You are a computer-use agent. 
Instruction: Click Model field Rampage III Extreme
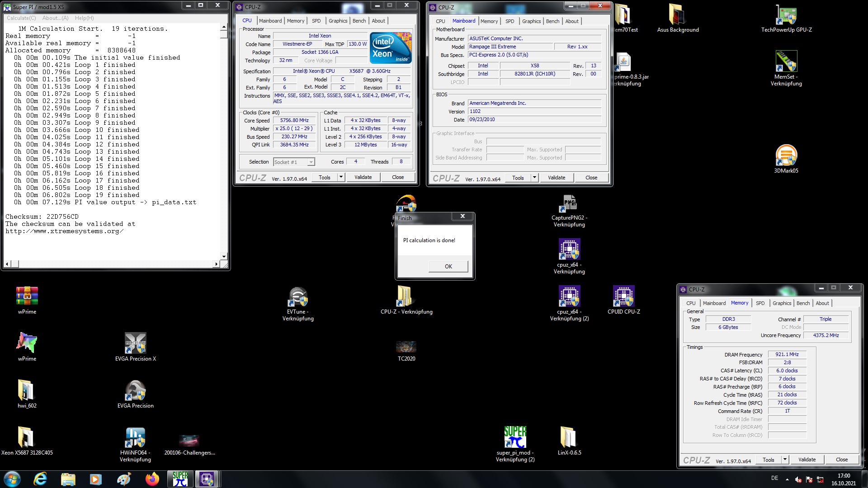coord(510,47)
